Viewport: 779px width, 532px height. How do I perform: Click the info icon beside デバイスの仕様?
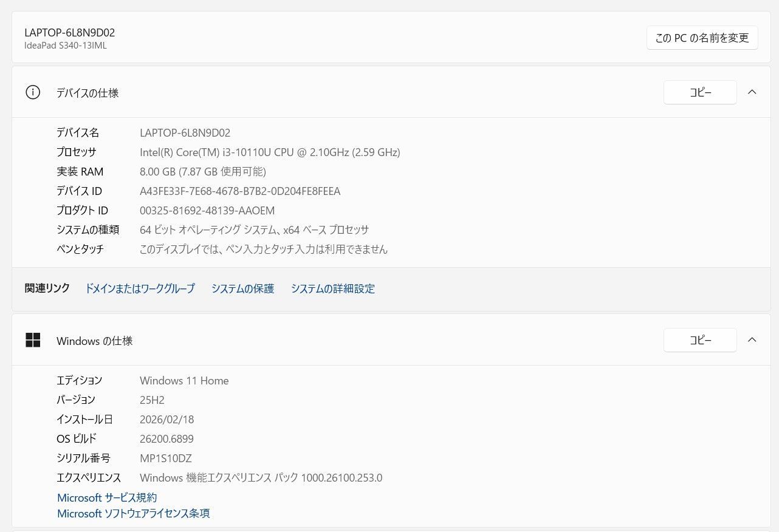pos(33,92)
